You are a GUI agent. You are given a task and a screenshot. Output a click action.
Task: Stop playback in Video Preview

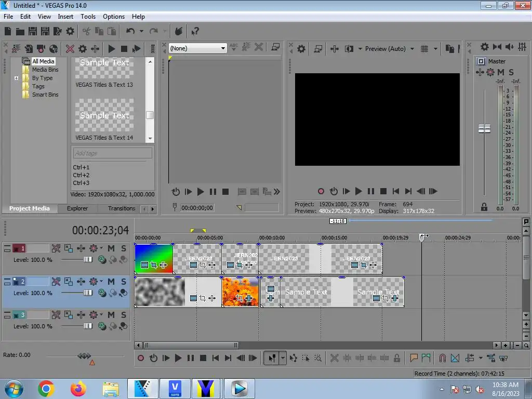[x=383, y=191]
